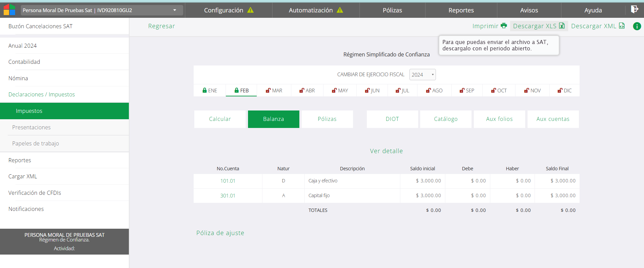Viewport: 644px width, 268px height.
Task: Switch to the DIOT tab
Action: 392,119
